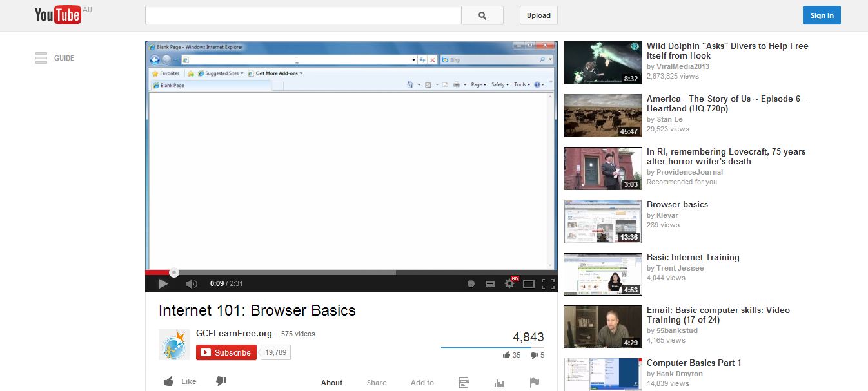
Task: Open video quality settings gear
Action: tap(509, 283)
